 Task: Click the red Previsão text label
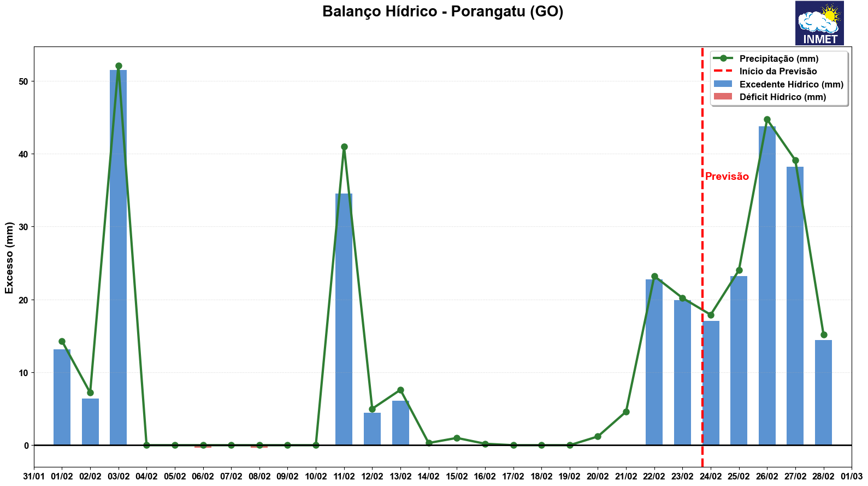[727, 177]
